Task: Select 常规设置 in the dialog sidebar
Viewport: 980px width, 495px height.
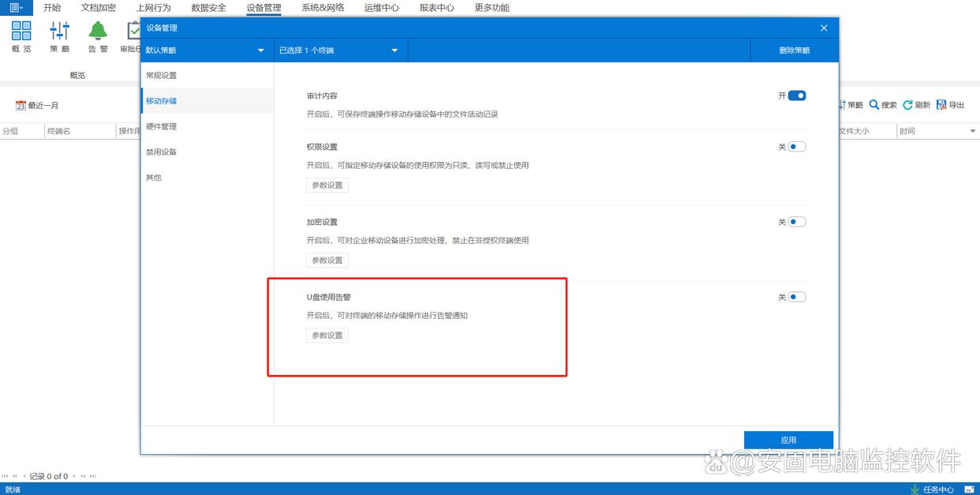Action: point(208,76)
